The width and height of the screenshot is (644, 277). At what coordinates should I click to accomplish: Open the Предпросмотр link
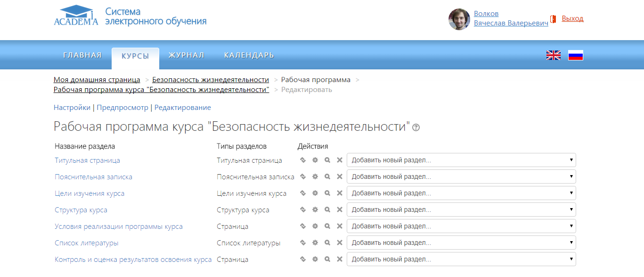[x=122, y=108]
